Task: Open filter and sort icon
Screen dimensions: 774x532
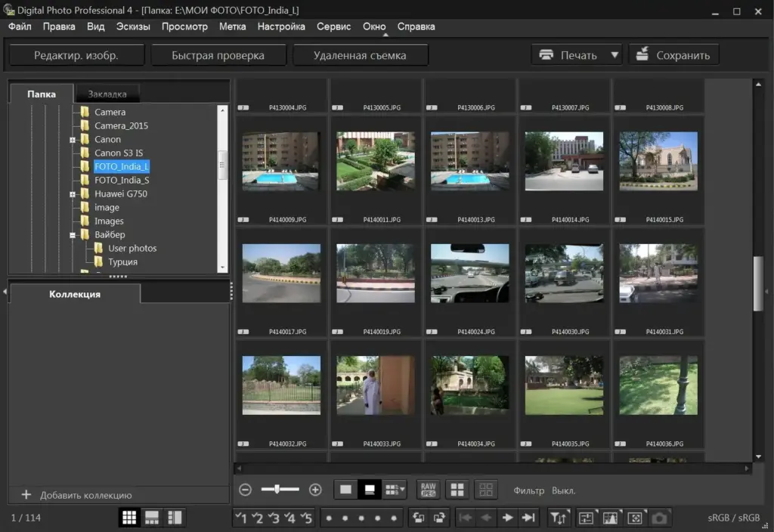Action: click(x=559, y=518)
